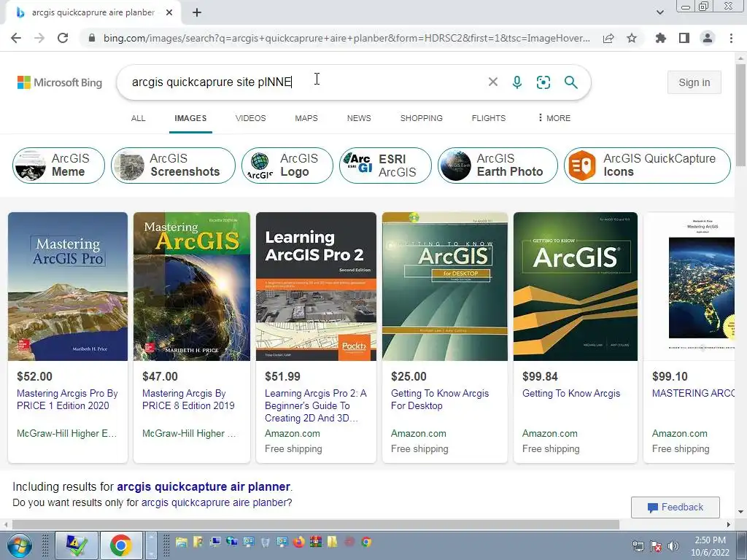Click the $52.00 price text

35,376
